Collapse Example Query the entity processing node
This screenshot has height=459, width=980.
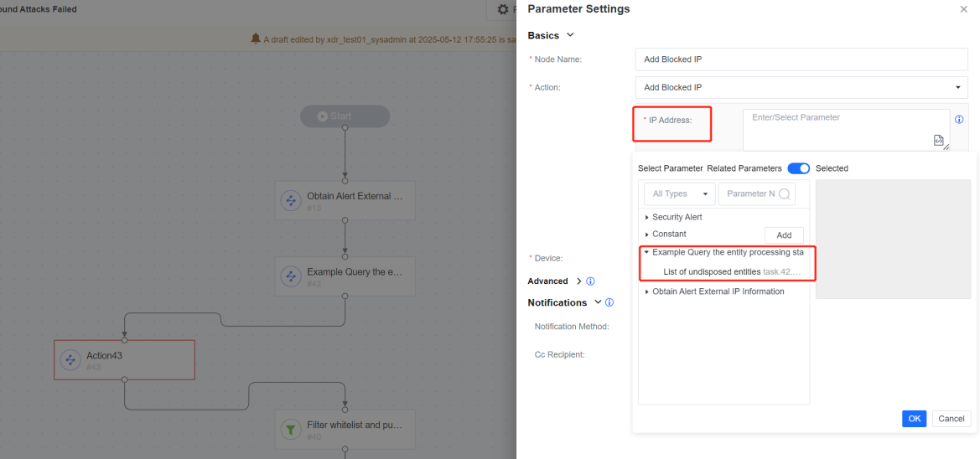point(647,252)
